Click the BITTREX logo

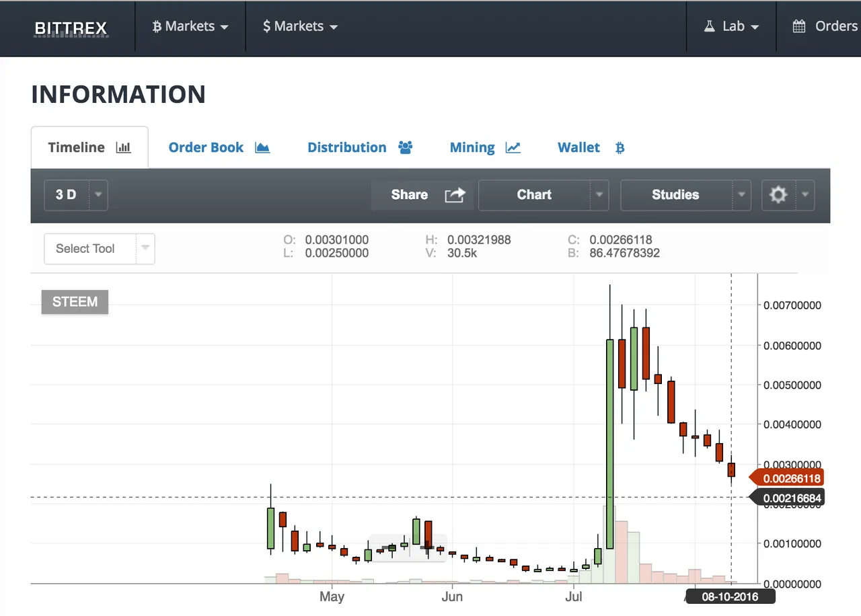pos(71,28)
